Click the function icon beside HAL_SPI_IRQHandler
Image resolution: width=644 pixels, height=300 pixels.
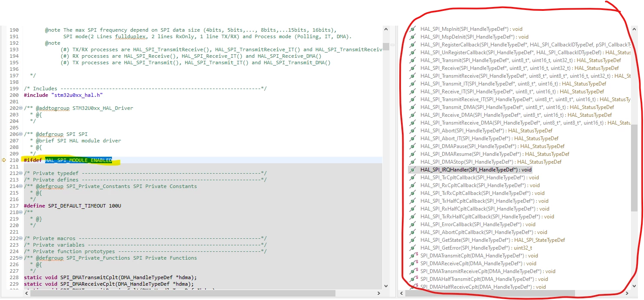[x=413, y=170]
